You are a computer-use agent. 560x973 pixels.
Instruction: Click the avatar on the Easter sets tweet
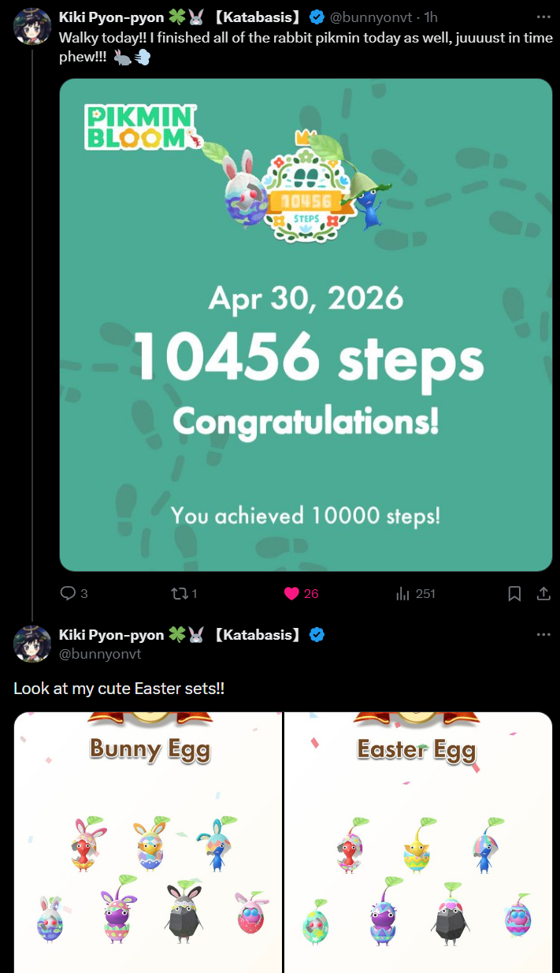(32, 644)
